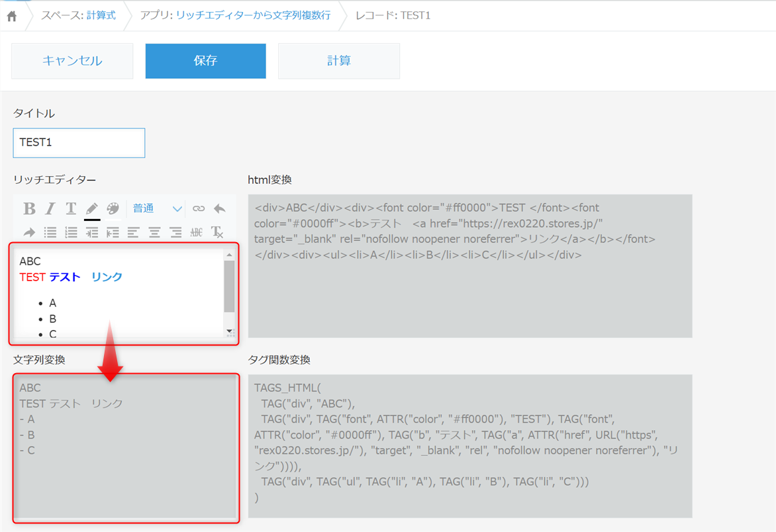Click the キャンセル button
This screenshot has width=776, height=532.
click(x=72, y=61)
